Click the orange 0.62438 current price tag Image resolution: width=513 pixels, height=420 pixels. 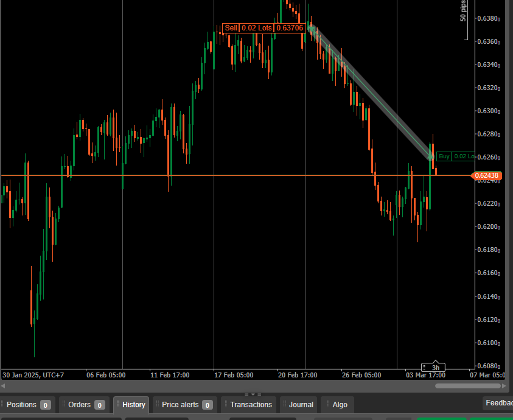coord(486,175)
